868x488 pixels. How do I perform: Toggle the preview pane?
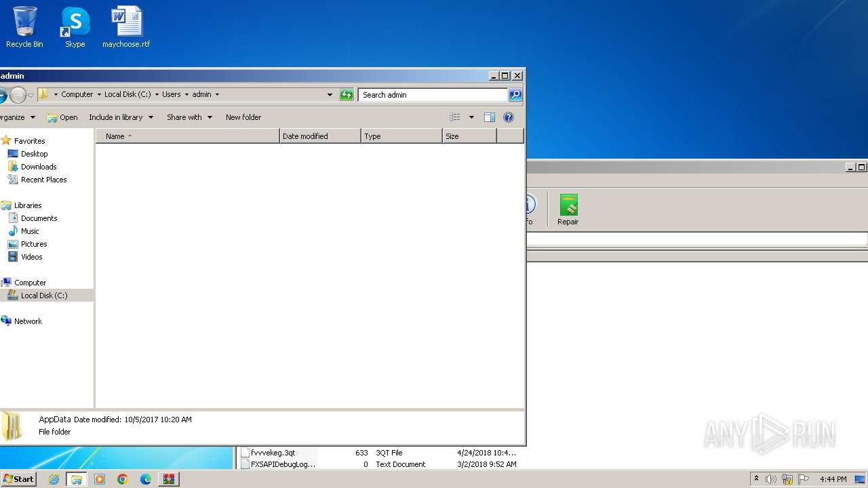click(490, 117)
